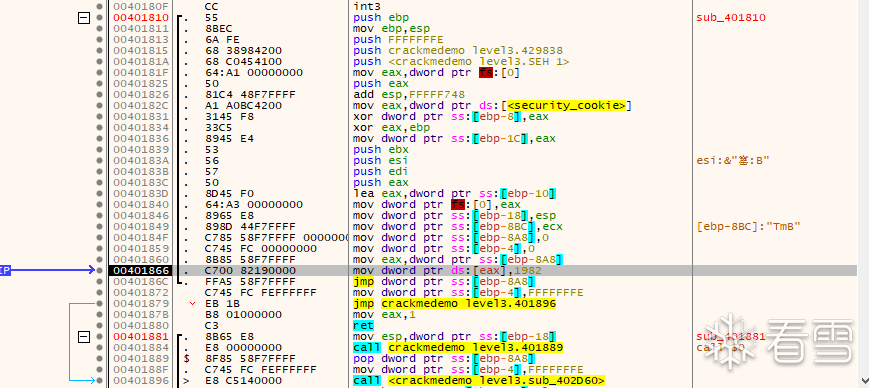Click the > jump-target marker at 00401896

coord(186,380)
